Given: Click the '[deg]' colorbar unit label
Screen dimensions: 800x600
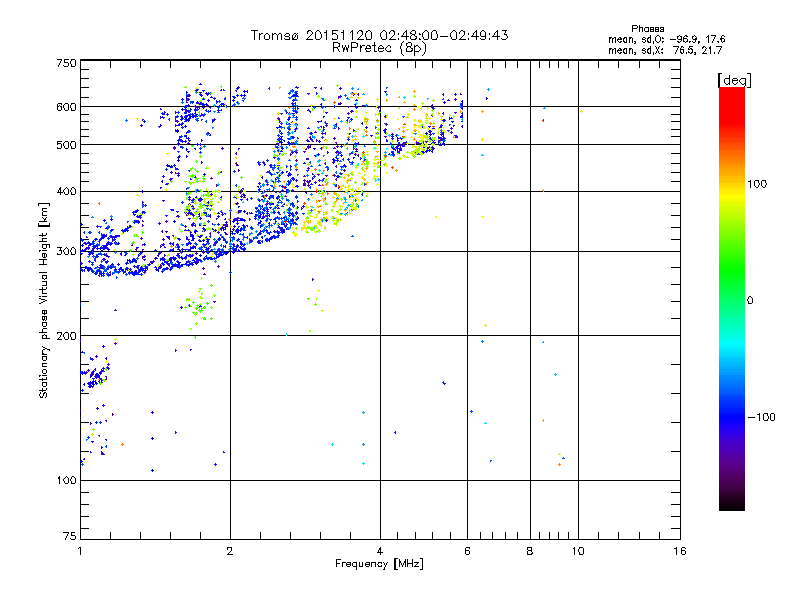Looking at the screenshot, I should click(734, 80).
